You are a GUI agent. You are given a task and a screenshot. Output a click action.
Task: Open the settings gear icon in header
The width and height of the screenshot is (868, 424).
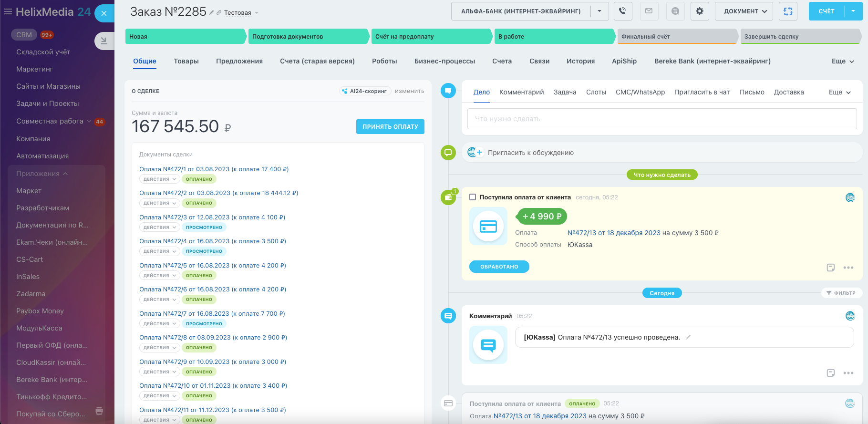pyautogui.click(x=700, y=11)
